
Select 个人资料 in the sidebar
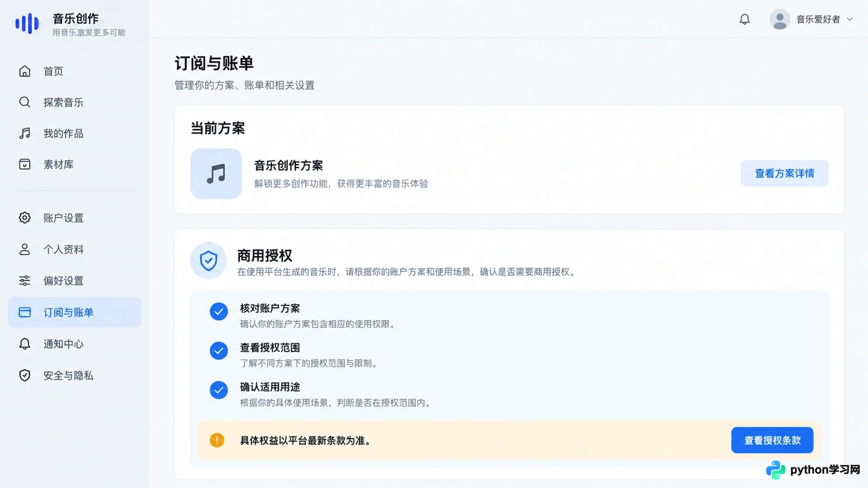[75, 249]
